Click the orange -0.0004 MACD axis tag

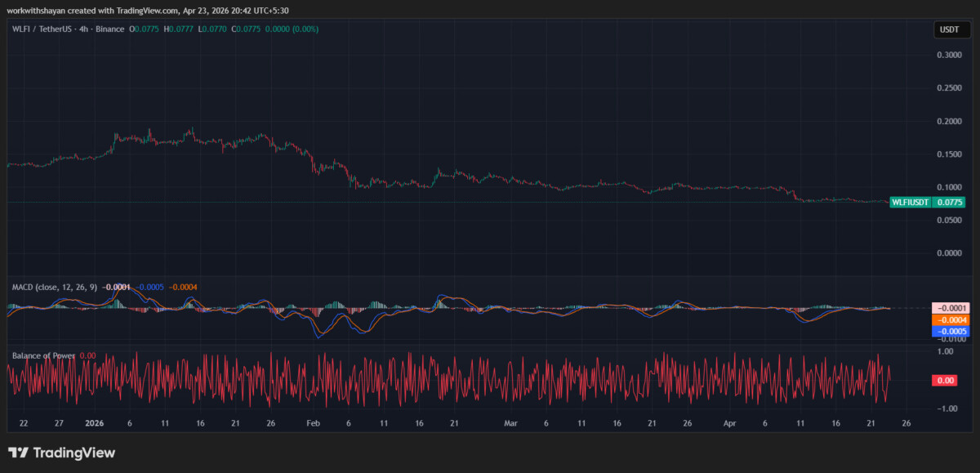[951, 319]
